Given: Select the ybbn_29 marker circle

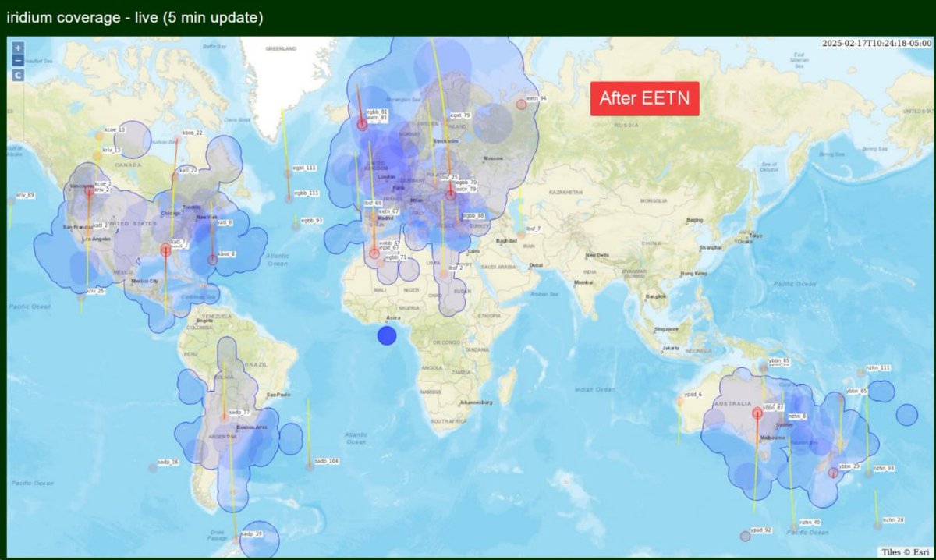Looking at the screenshot, I should (833, 473).
